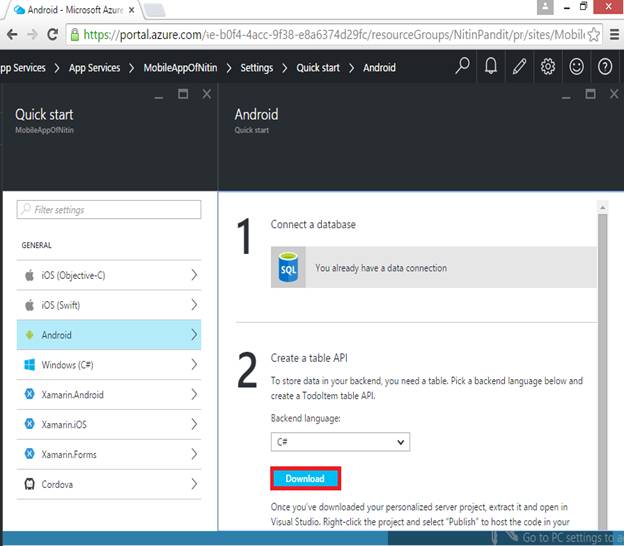Select Windows (C#) quick start
Screen dimensions: 624x546
click(x=109, y=365)
